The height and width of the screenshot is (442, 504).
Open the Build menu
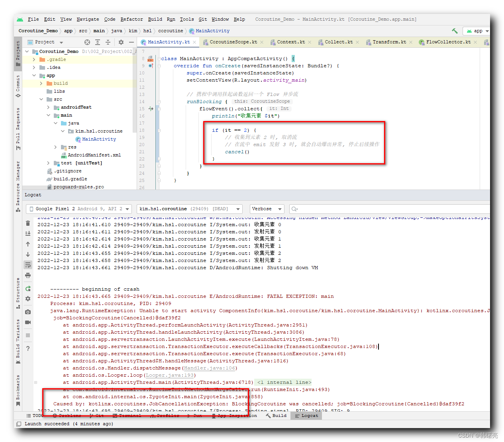tap(155, 19)
